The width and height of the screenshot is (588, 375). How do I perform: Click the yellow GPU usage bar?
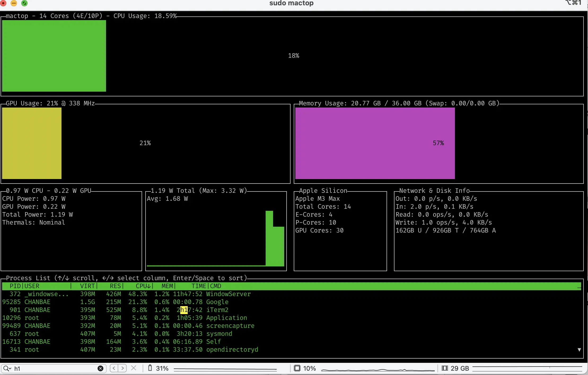click(x=32, y=143)
